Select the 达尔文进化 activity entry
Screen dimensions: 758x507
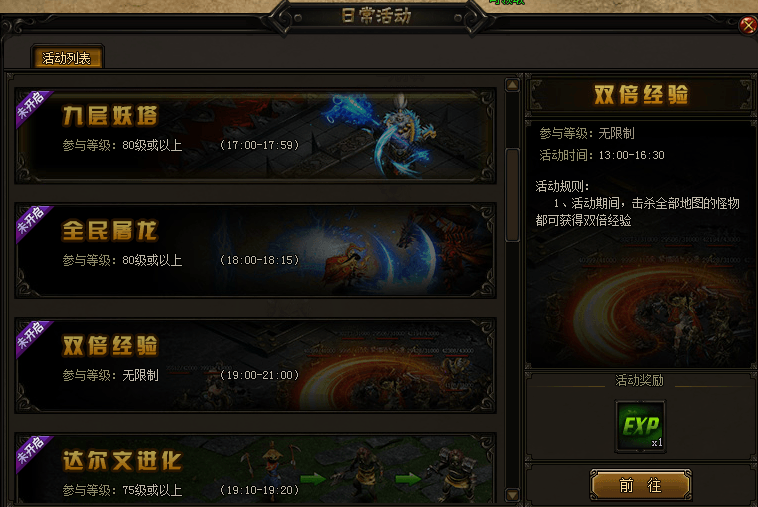click(255, 469)
